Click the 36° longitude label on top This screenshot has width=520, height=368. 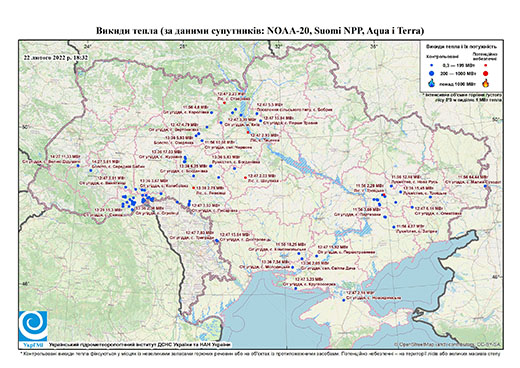pos(374,46)
